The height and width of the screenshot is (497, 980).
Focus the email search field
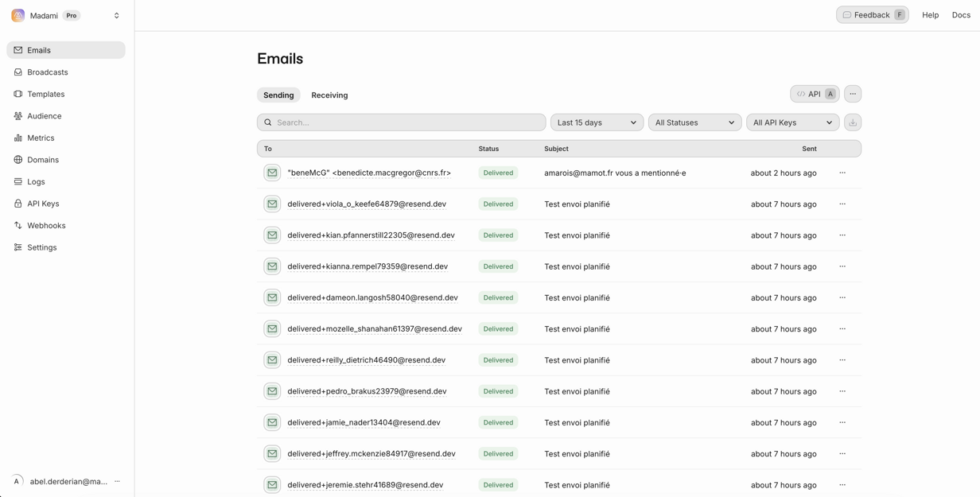(x=407, y=122)
